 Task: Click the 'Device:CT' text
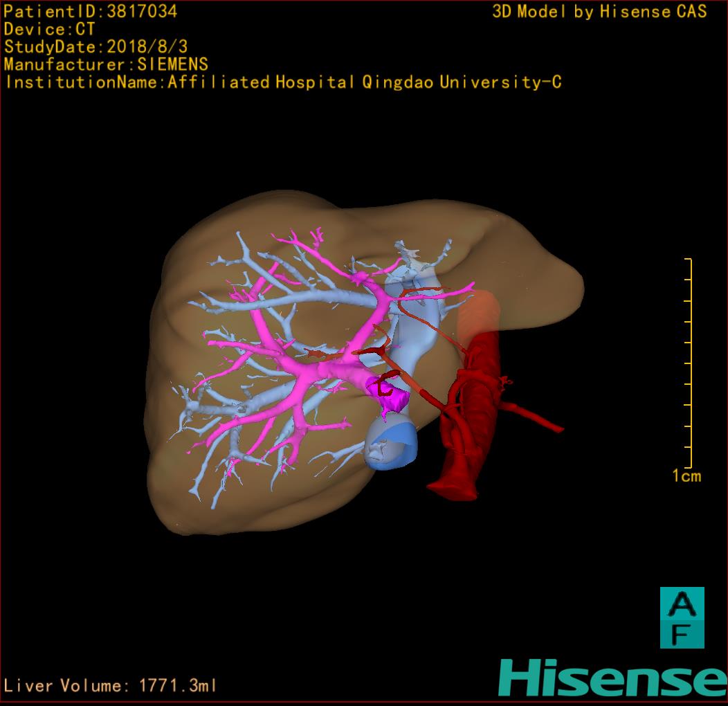click(x=49, y=29)
